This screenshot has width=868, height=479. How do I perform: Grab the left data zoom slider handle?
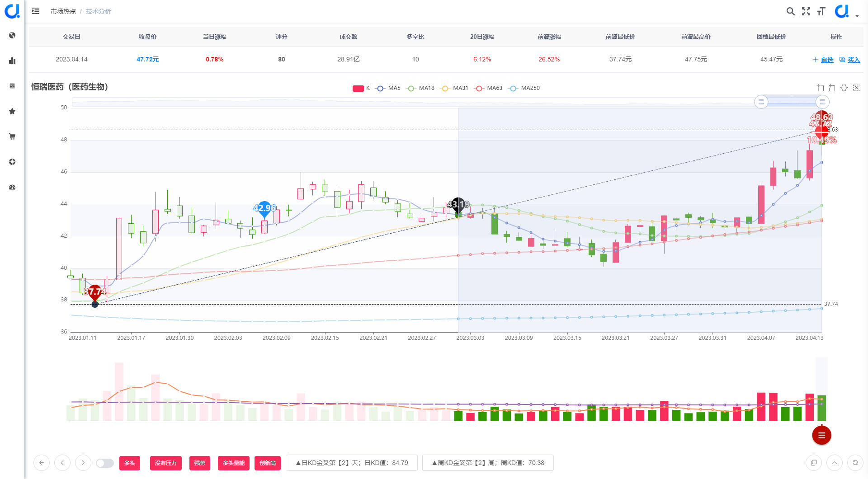coord(761,102)
